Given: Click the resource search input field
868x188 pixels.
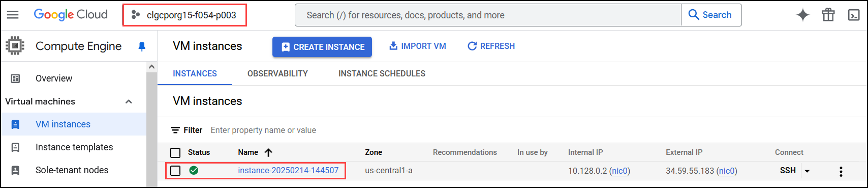Looking at the screenshot, I should pos(488,15).
